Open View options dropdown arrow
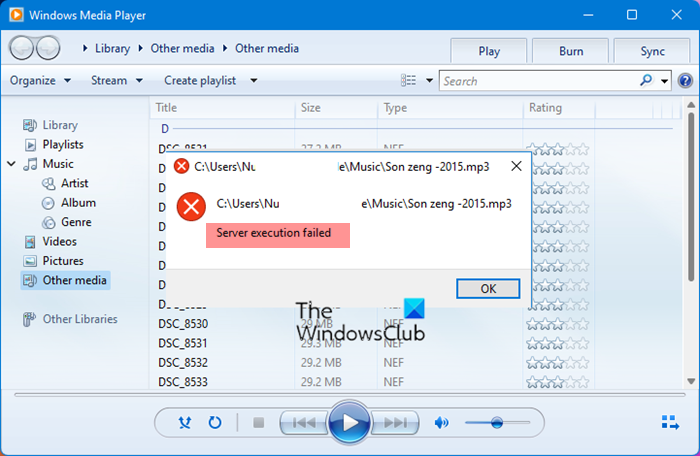The height and width of the screenshot is (456, 700). 429,80
